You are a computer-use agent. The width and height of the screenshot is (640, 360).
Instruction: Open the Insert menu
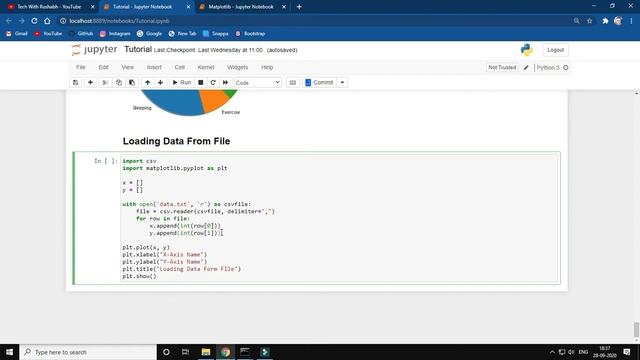point(154,67)
